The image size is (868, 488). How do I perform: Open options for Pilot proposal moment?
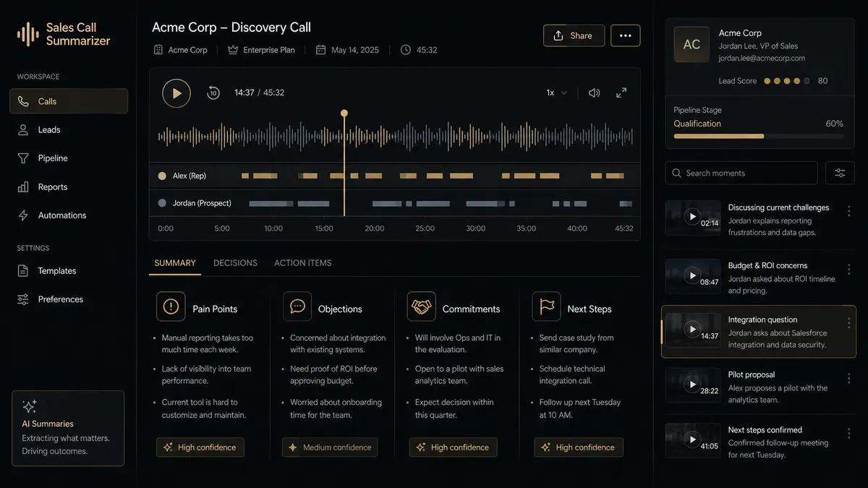point(849,378)
